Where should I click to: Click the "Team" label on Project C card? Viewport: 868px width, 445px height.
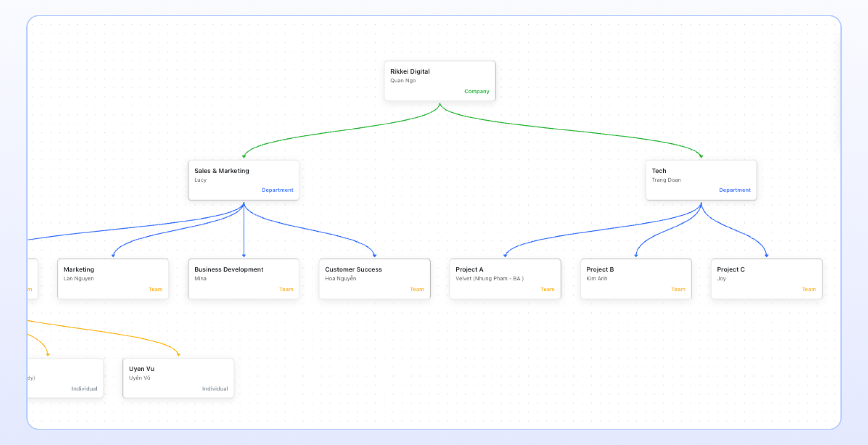pyautogui.click(x=809, y=290)
